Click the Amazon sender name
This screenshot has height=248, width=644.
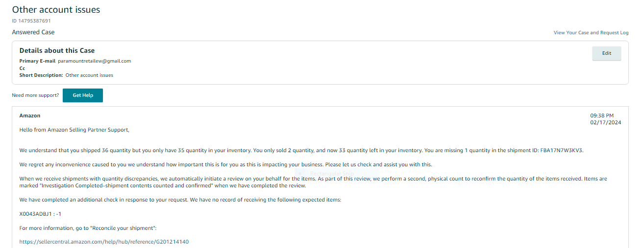tap(30, 116)
